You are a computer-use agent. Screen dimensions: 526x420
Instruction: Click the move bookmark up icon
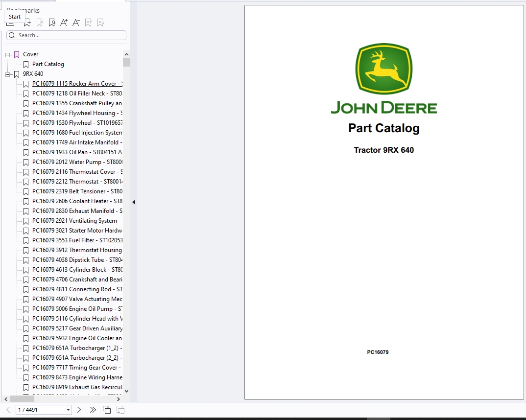pyautogui.click(x=88, y=23)
